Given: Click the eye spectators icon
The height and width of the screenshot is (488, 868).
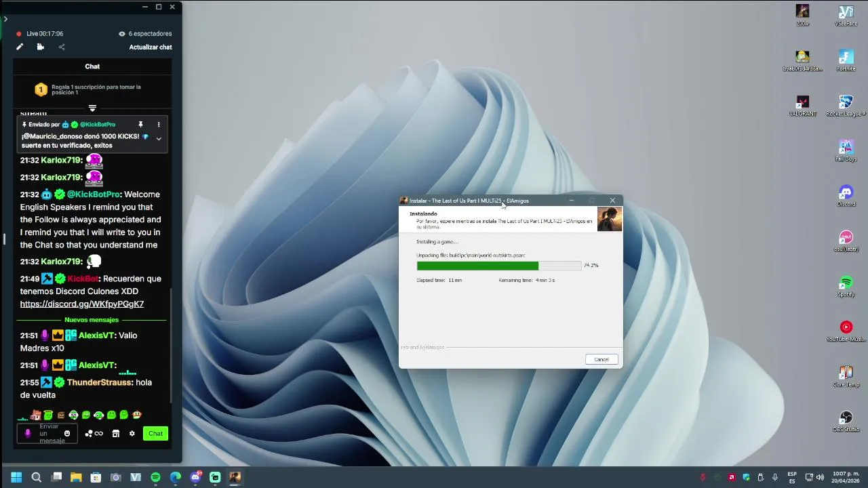Looking at the screenshot, I should [x=122, y=34].
